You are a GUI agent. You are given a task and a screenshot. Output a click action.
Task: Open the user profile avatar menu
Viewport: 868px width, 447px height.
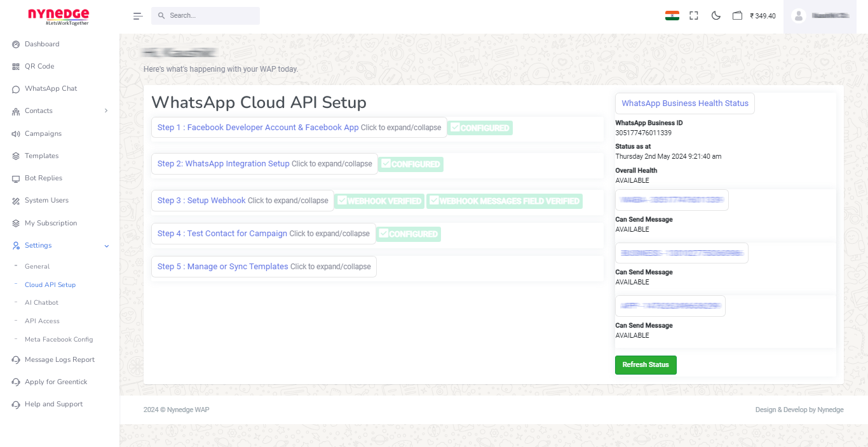799,16
